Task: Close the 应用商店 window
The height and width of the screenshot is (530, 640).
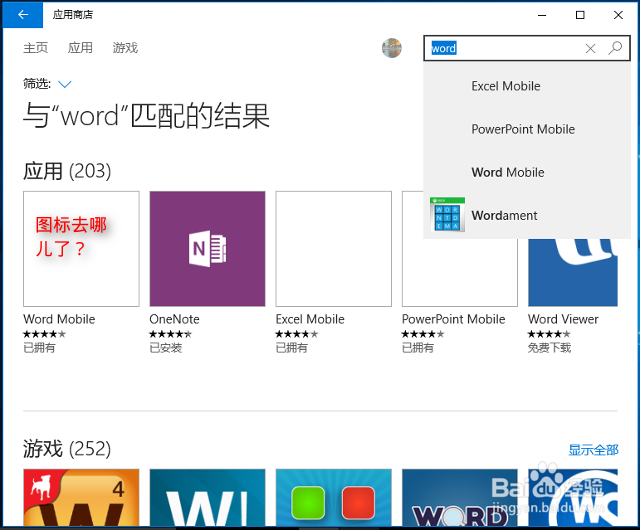Action: [618, 15]
